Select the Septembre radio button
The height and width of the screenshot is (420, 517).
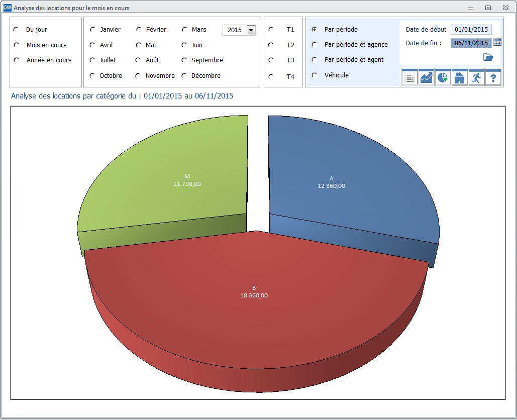[x=184, y=60]
